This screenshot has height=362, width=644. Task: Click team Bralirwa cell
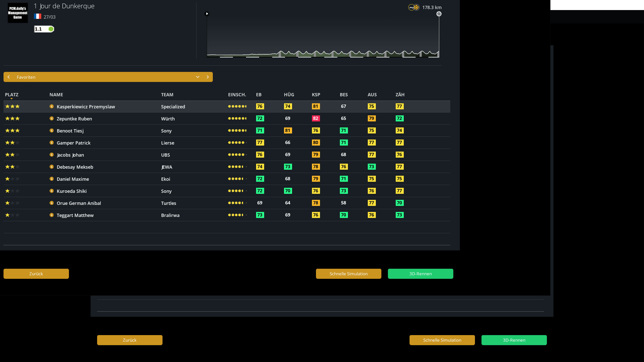(x=170, y=215)
